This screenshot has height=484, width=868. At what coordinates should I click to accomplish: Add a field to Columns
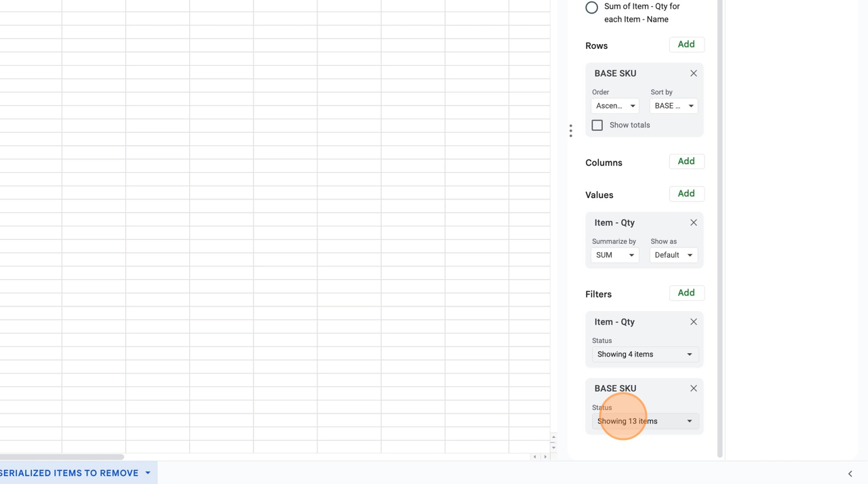click(x=686, y=161)
